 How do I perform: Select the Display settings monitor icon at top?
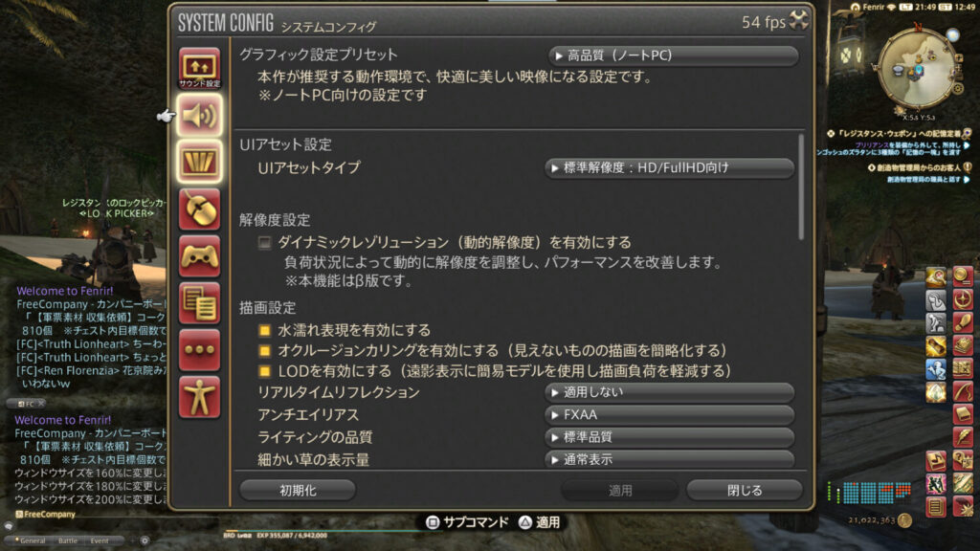199,68
